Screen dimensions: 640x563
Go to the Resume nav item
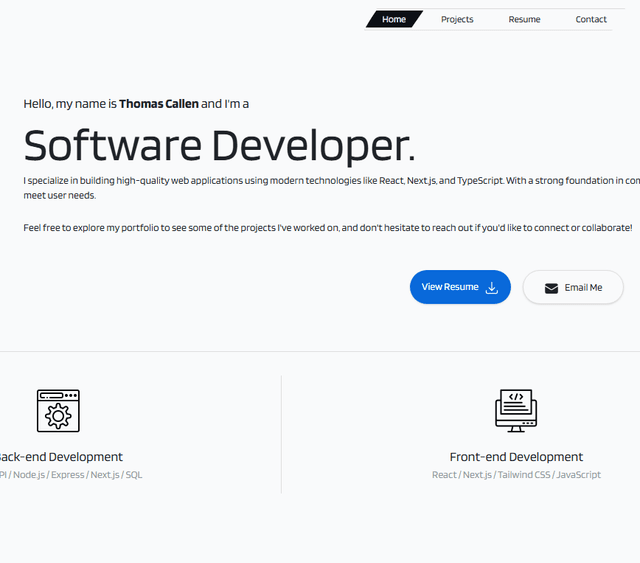[x=524, y=19]
